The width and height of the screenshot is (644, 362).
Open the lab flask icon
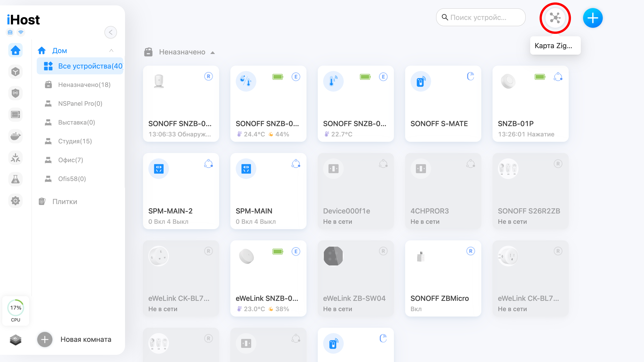tap(15, 179)
